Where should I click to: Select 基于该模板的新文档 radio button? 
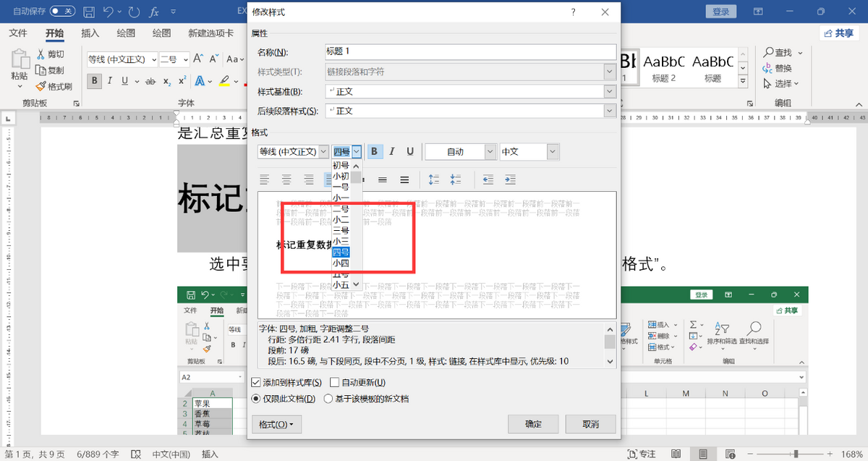(x=328, y=398)
